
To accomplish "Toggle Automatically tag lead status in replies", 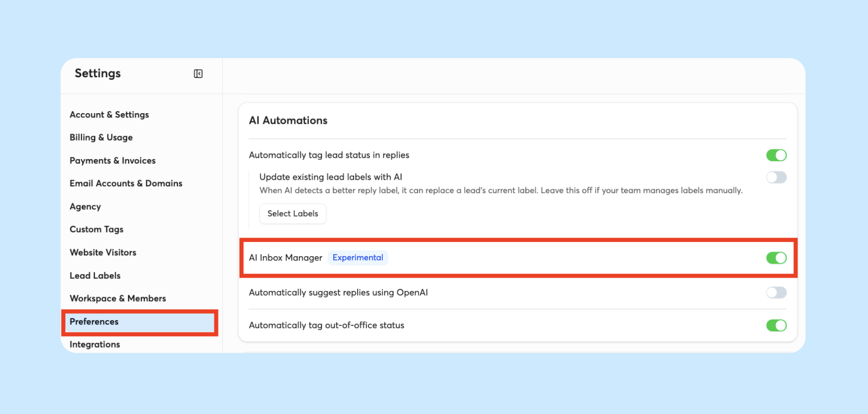I will (x=776, y=155).
